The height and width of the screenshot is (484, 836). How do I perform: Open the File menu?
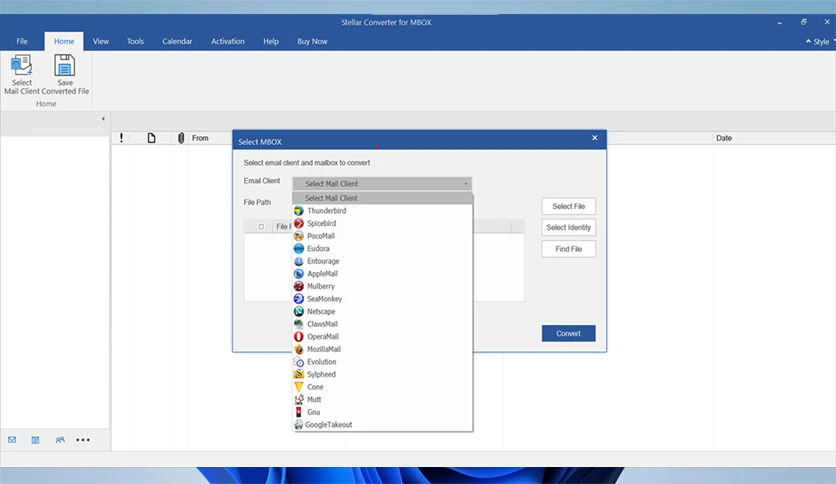[x=22, y=41]
